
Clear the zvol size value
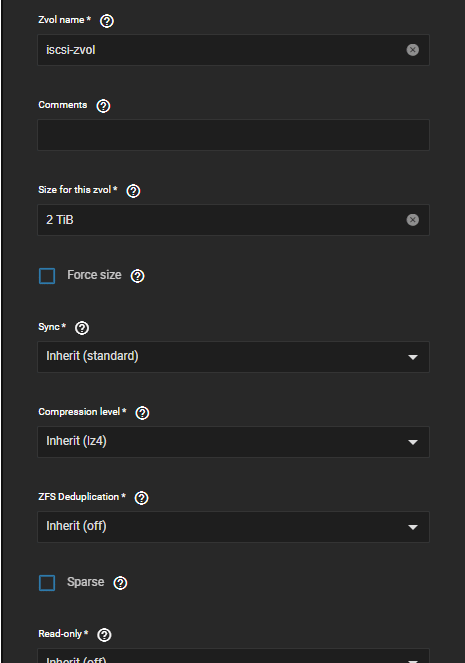click(x=413, y=220)
